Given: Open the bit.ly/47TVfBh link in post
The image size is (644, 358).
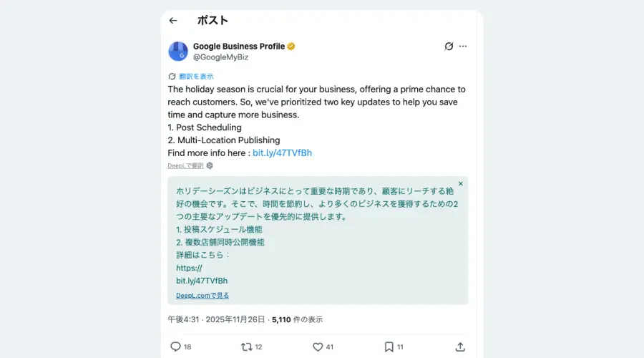Looking at the screenshot, I should pyautogui.click(x=282, y=153).
